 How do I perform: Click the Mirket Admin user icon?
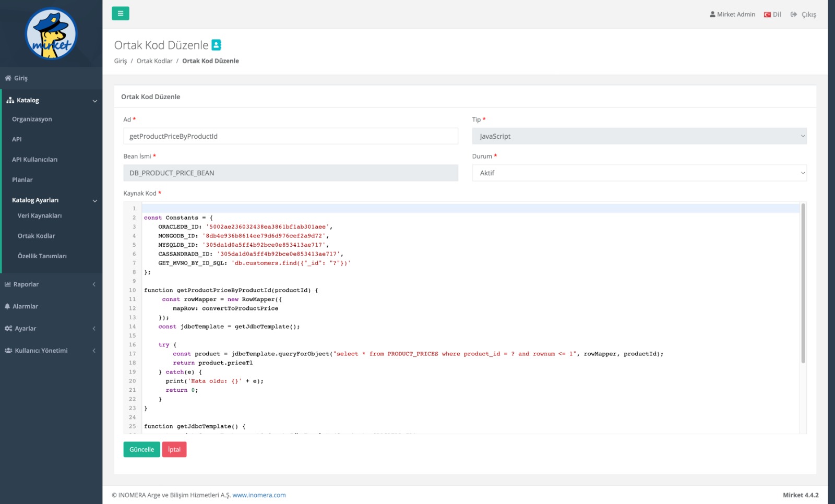(x=712, y=15)
